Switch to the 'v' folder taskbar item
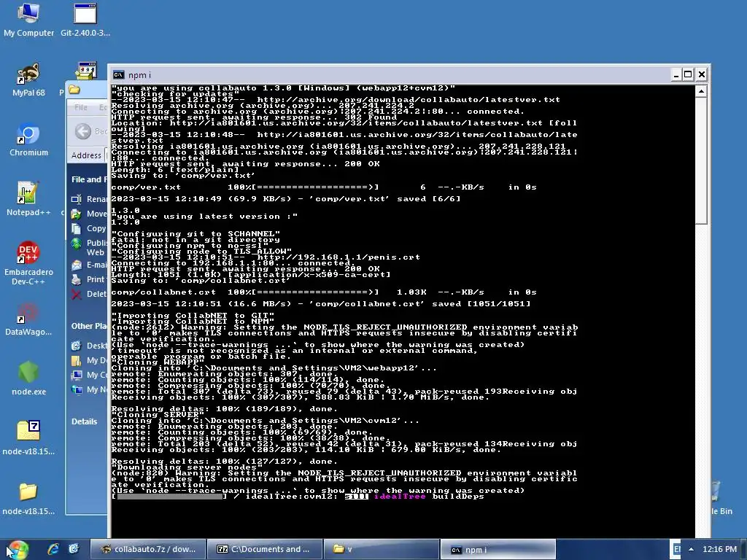747x560 pixels. (x=381, y=549)
